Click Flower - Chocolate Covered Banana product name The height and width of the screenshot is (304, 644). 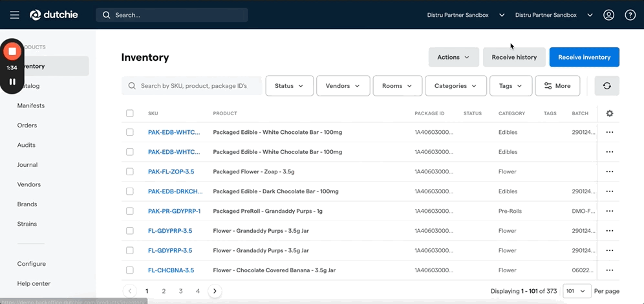(x=274, y=270)
